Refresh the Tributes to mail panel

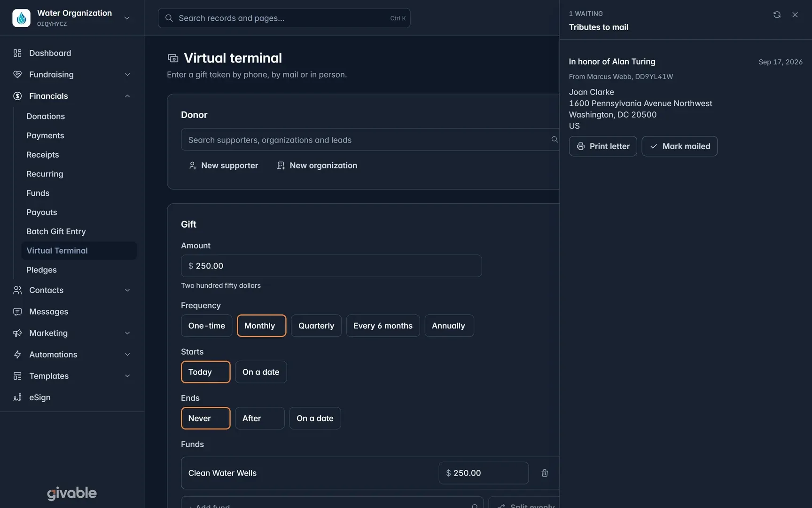pos(777,15)
